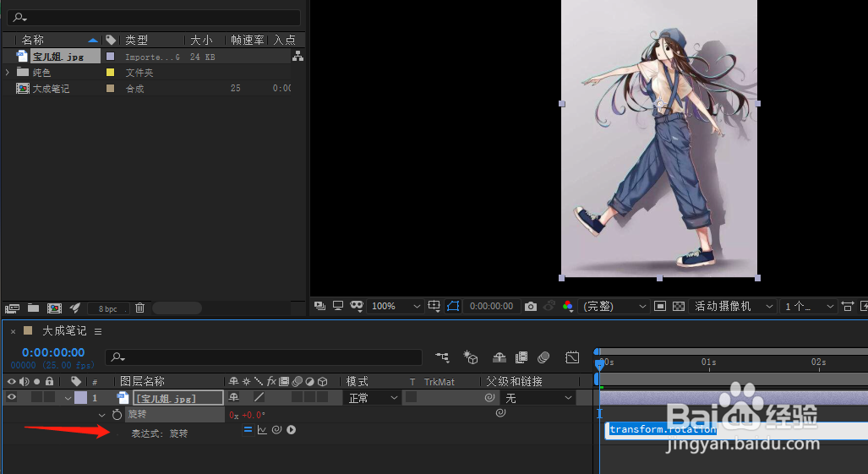Sort project items by 大小 column
The height and width of the screenshot is (474, 868).
tap(201, 40)
